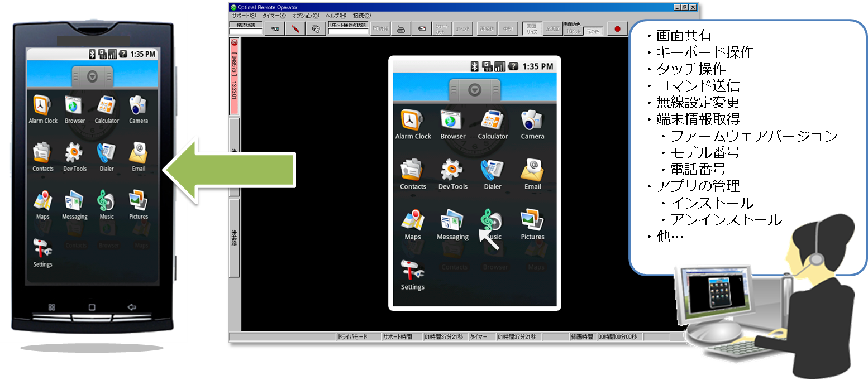Image resolution: width=868 pixels, height=380 pixels.
Task: Select the red pen drawing tool
Action: click(295, 29)
